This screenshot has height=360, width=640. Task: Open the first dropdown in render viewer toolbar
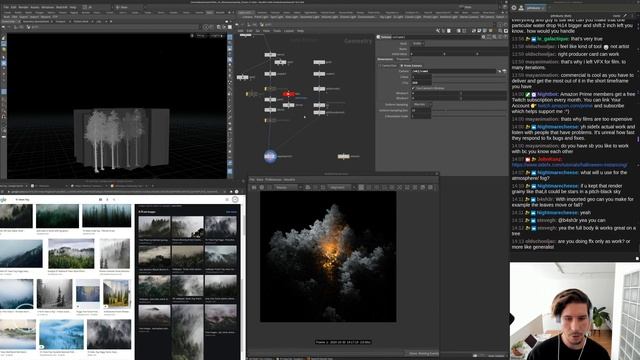point(288,187)
